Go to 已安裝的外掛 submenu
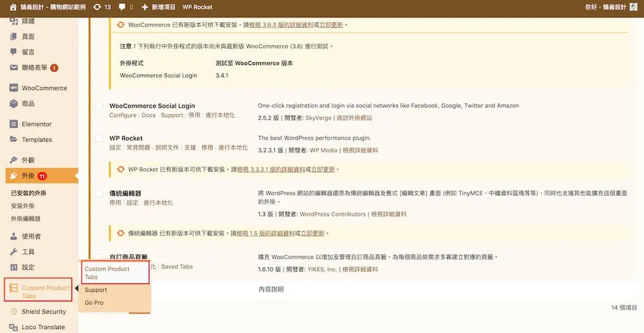The width and height of the screenshot is (644, 333). click(x=28, y=193)
